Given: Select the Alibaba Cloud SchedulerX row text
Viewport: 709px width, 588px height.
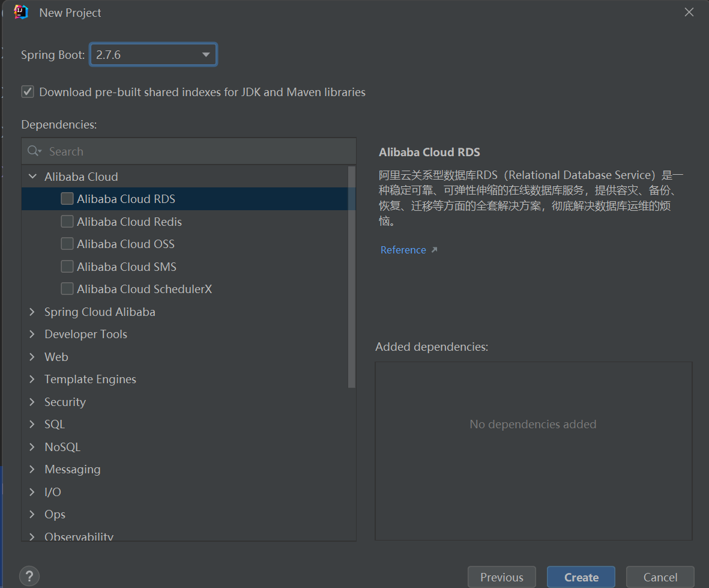Looking at the screenshot, I should pos(144,289).
